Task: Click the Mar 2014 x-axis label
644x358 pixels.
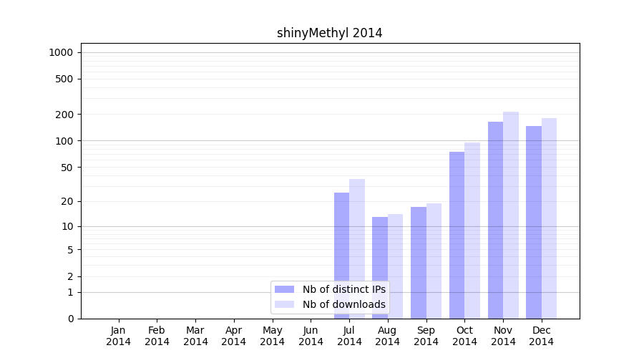Action: pyautogui.click(x=195, y=336)
